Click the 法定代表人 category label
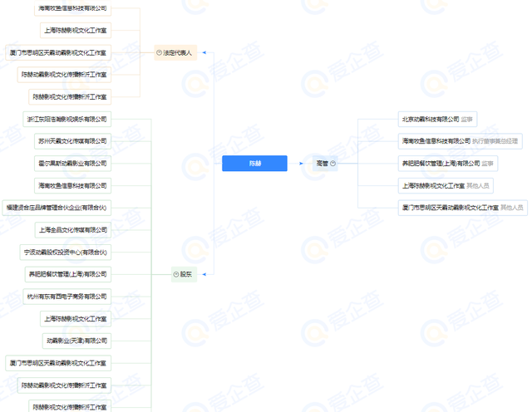This screenshot has height=412, width=532. pyautogui.click(x=177, y=52)
